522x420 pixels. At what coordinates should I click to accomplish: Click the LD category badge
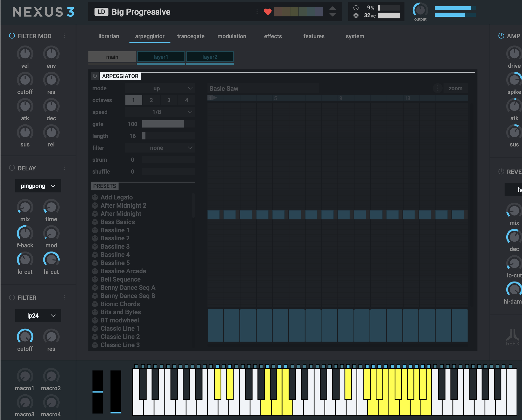[101, 12]
